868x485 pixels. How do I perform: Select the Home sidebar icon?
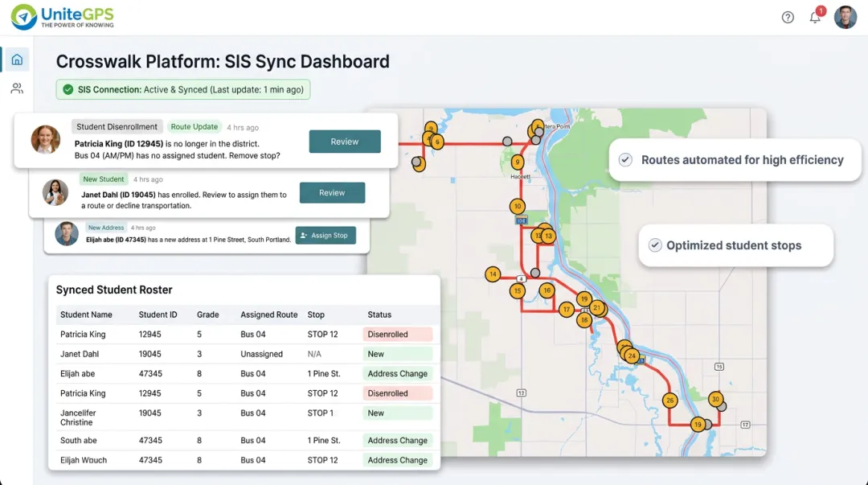[17, 60]
